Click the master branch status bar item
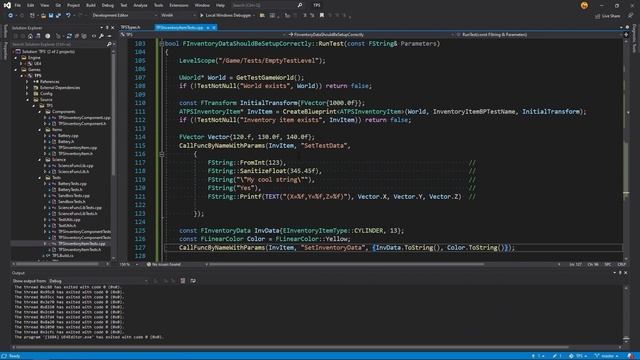Viewport: 640px width, 360px height. coord(606,356)
